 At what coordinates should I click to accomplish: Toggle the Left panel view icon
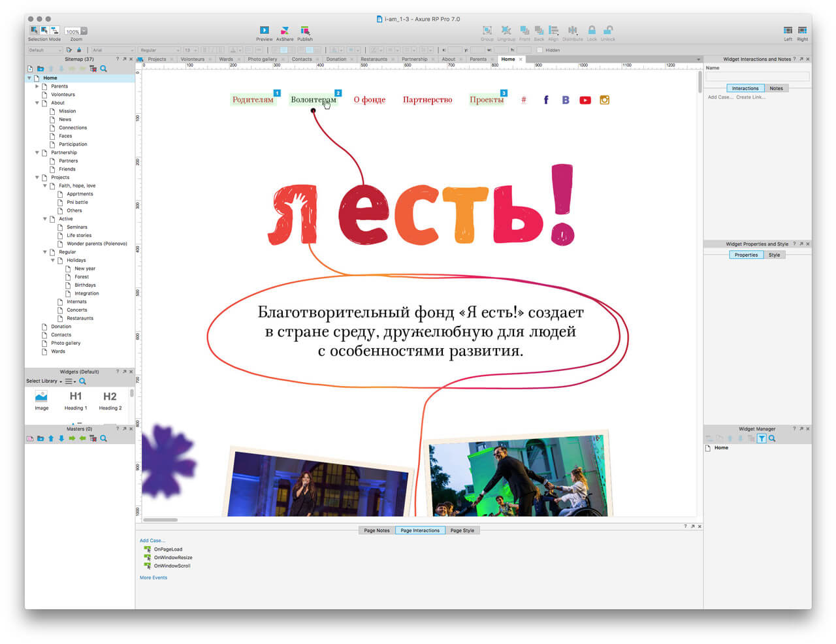point(788,31)
